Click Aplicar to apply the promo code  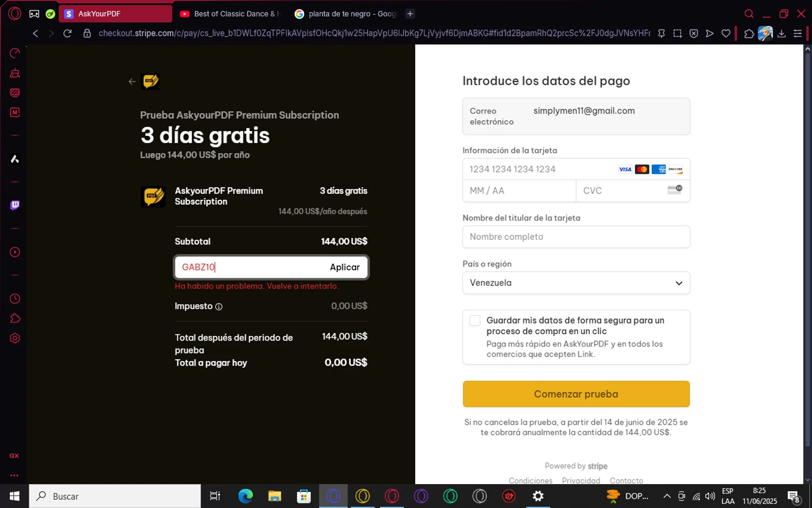[345, 268]
